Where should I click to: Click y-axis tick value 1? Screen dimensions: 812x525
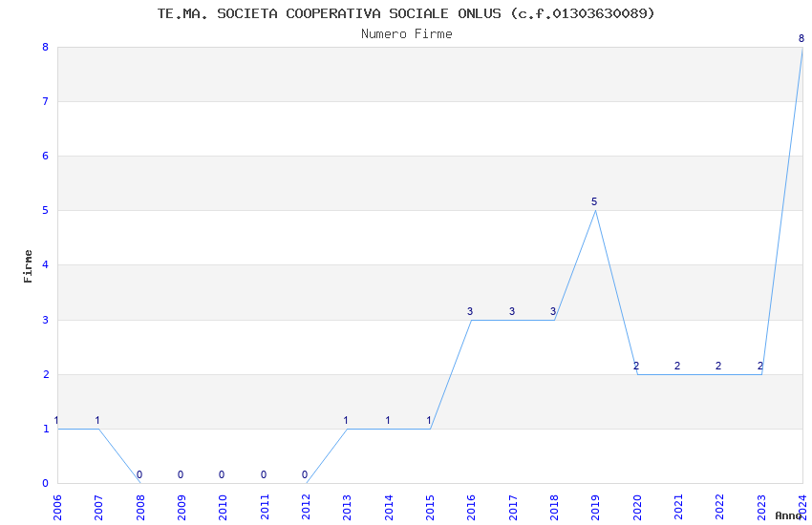pyautogui.click(x=46, y=429)
